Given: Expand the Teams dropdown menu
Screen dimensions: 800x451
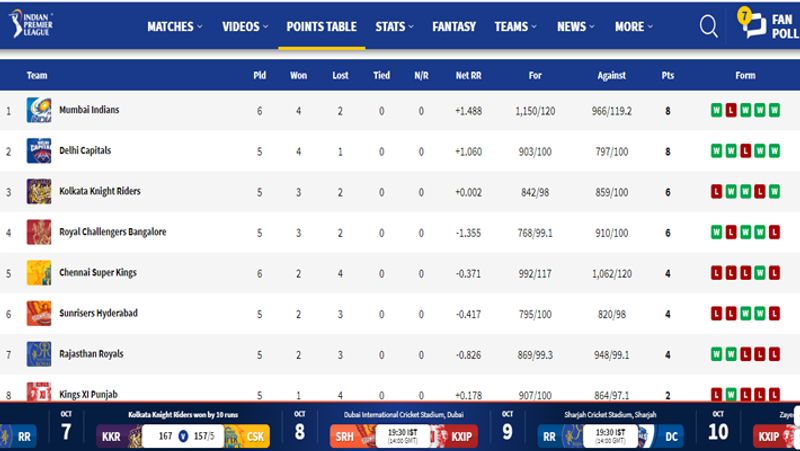Looking at the screenshot, I should [515, 27].
